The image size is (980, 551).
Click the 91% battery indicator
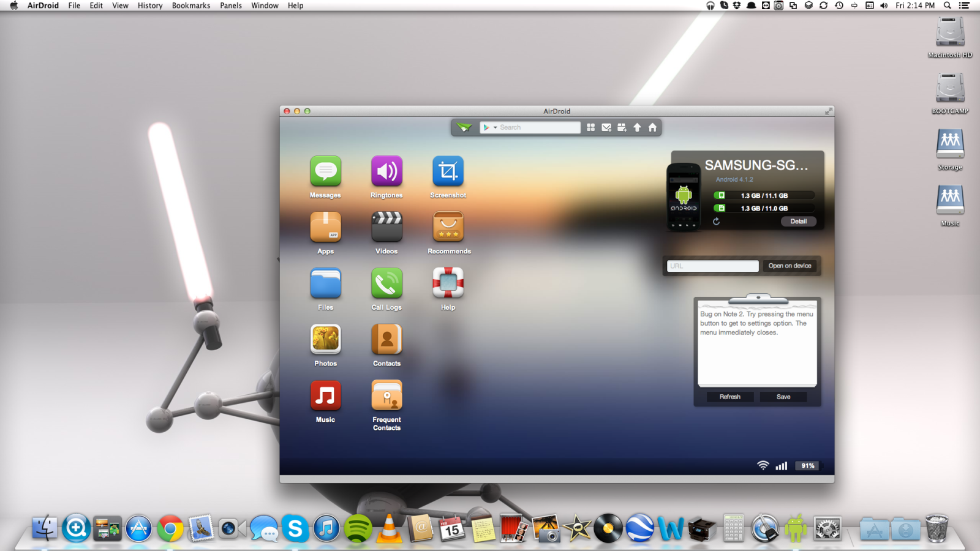[808, 466]
